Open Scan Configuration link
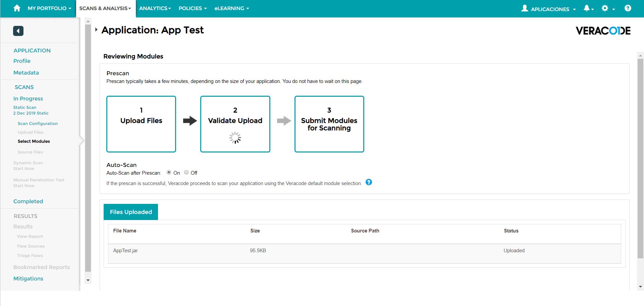Viewport: 644px width, 306px height. click(x=38, y=124)
